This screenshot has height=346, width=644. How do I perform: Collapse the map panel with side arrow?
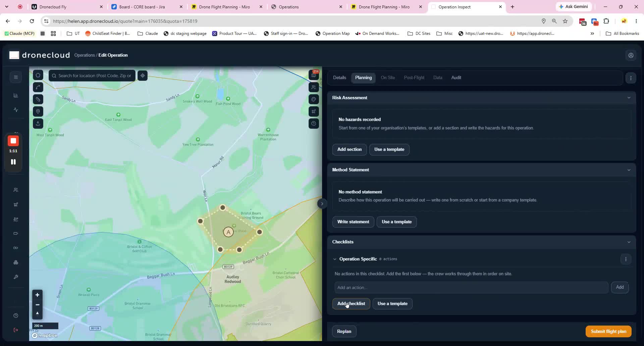322,204
